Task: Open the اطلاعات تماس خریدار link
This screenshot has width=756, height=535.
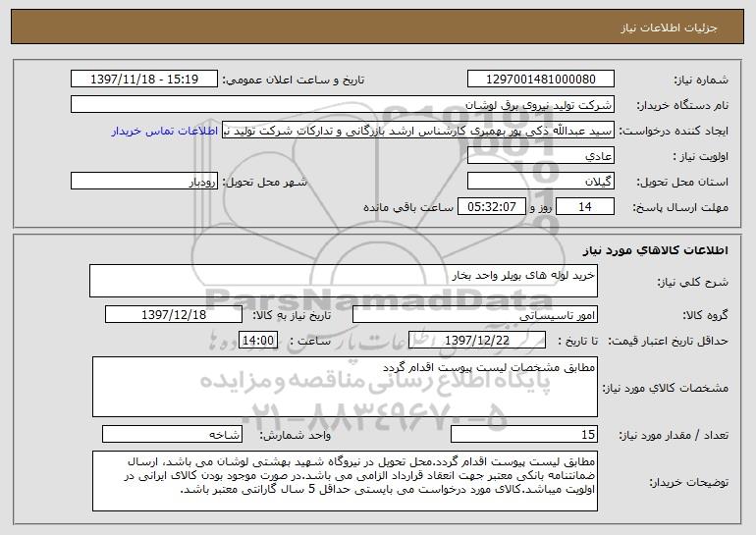Action: [x=164, y=132]
